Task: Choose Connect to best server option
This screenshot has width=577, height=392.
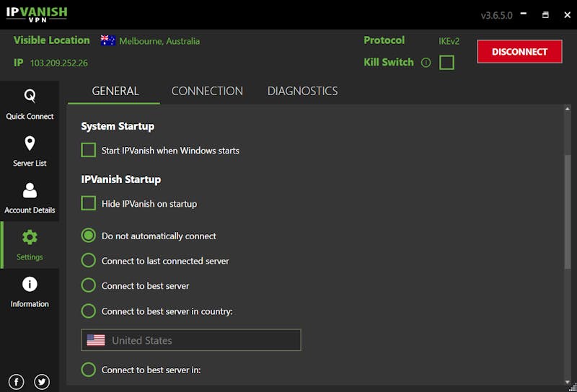Action: [89, 286]
